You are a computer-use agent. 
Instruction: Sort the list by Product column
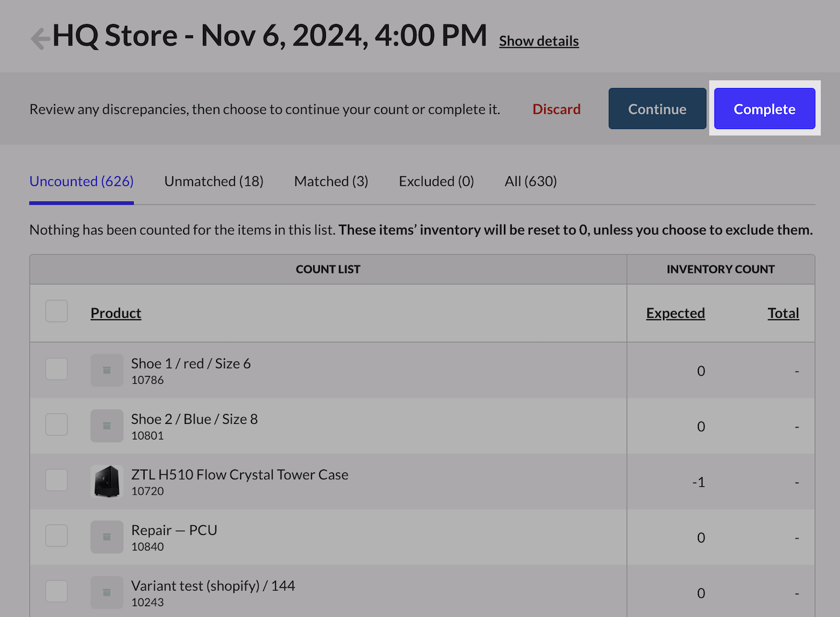point(116,313)
